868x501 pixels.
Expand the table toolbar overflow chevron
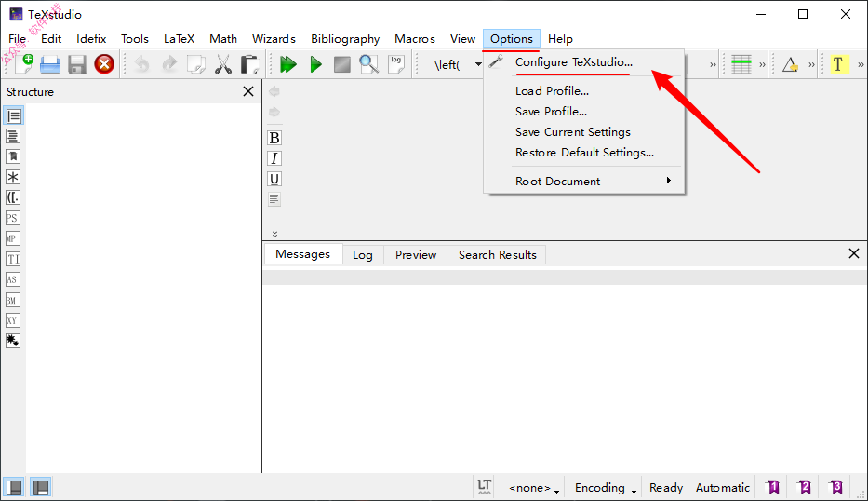pyautogui.click(x=762, y=65)
